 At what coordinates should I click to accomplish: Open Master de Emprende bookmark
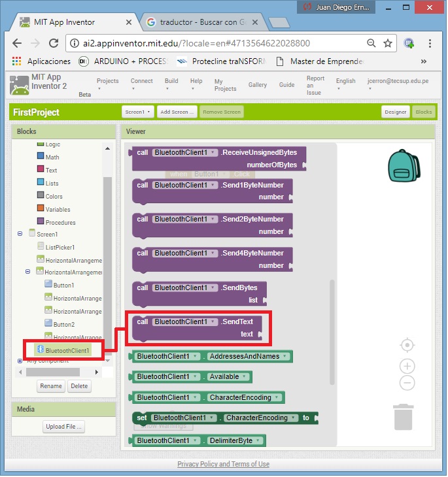point(320,61)
